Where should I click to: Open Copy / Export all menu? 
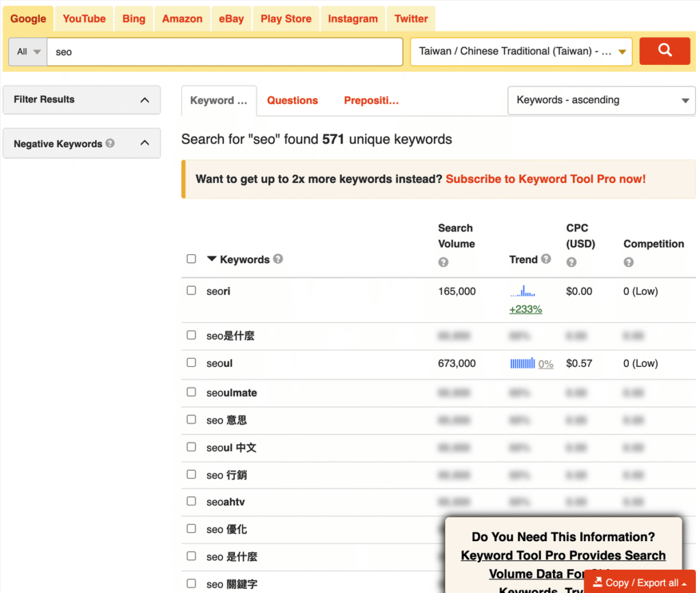(639, 582)
